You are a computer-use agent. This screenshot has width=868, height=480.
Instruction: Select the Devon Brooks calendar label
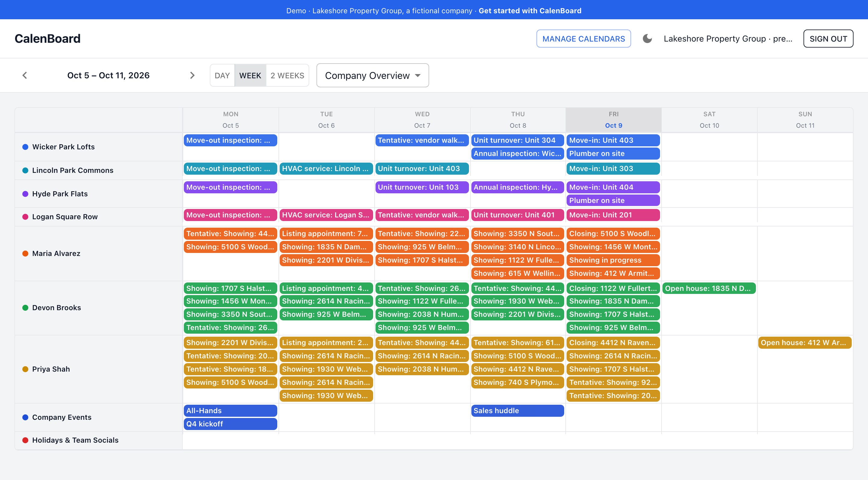(56, 308)
